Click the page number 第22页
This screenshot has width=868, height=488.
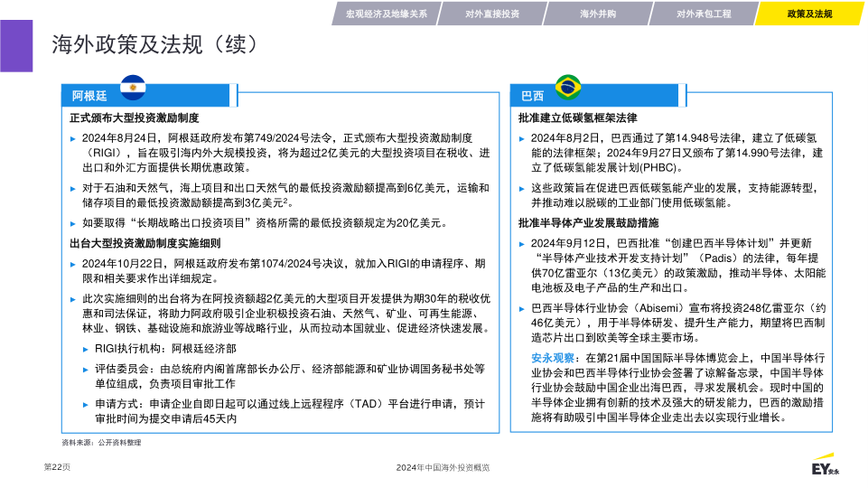tap(57, 467)
